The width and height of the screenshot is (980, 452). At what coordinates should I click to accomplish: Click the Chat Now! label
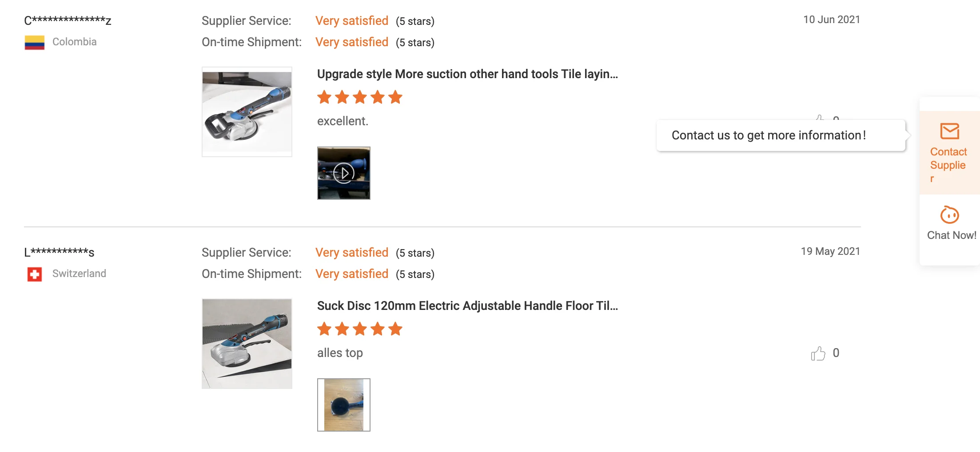(951, 235)
